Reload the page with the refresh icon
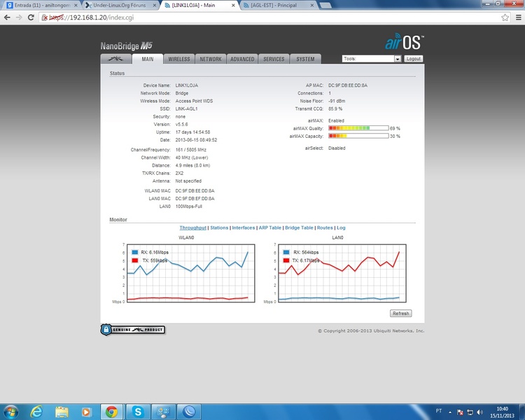The image size is (525, 420). pos(31,17)
